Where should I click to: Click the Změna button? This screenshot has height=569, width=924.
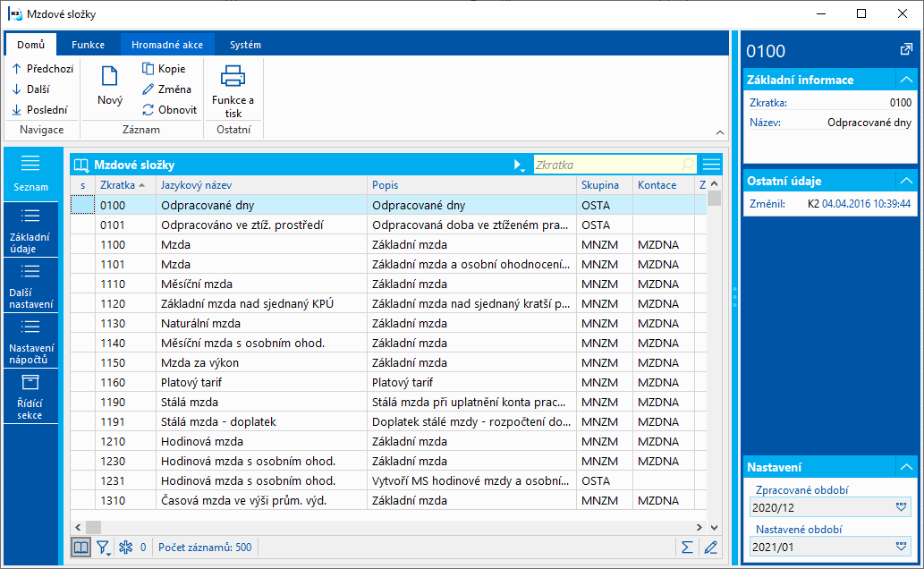(165, 89)
